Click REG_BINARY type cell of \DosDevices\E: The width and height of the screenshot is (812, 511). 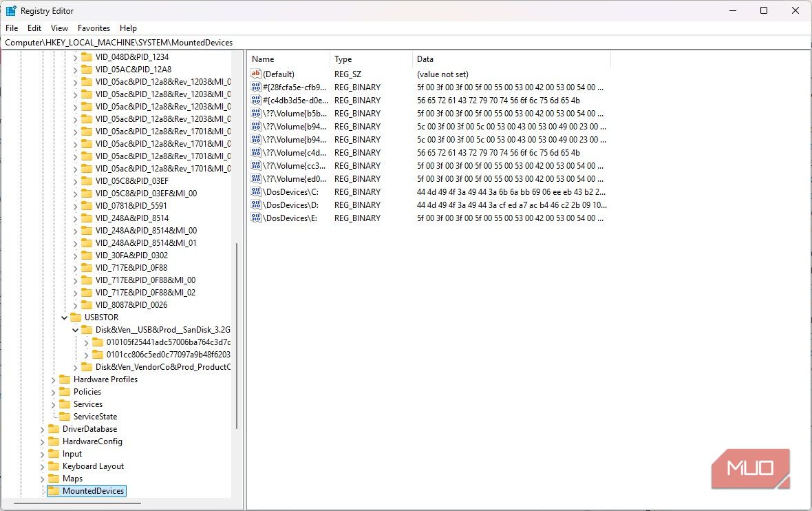tap(357, 218)
